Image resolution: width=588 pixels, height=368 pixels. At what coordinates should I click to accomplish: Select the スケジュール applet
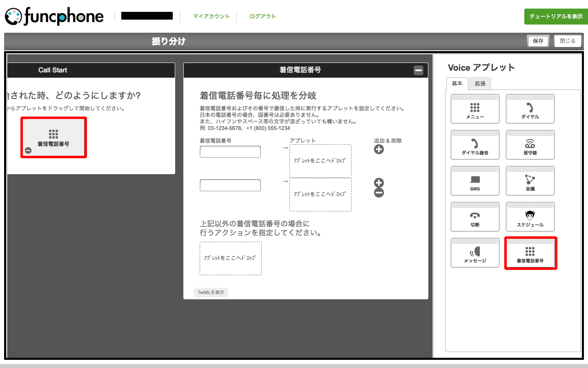click(530, 217)
